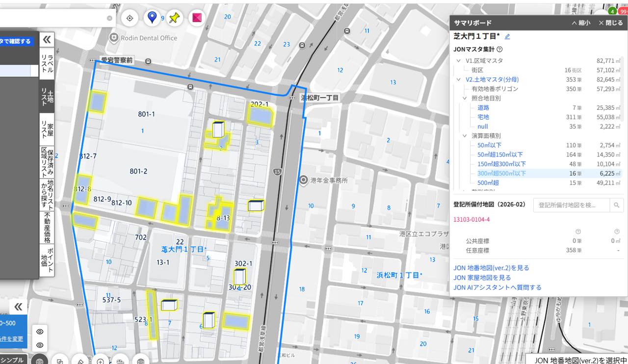The image size is (628, 364).
Task: Click the zoom-in plus circle tool icon
Action: 100,362
